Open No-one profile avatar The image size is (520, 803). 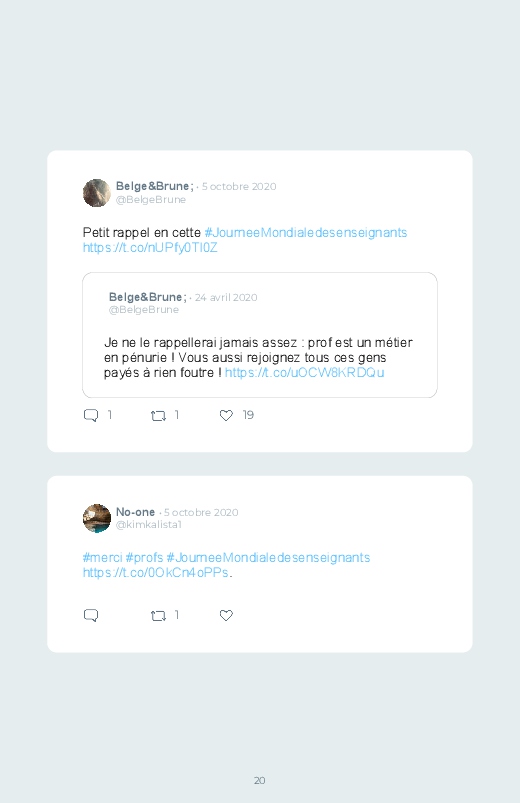(97, 518)
